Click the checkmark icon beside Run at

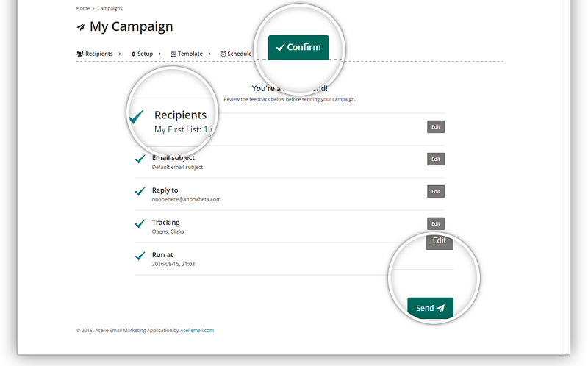click(140, 256)
